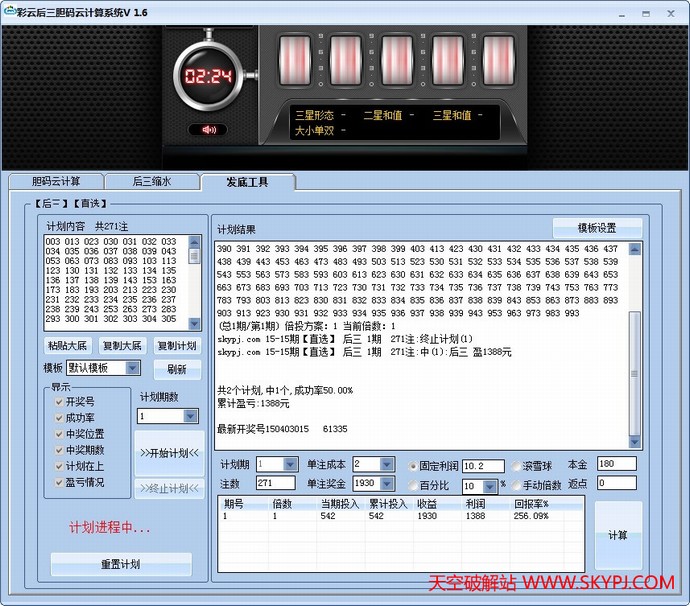Switch to the 胆码云计算 tab
The image size is (690, 606).
click(x=56, y=181)
